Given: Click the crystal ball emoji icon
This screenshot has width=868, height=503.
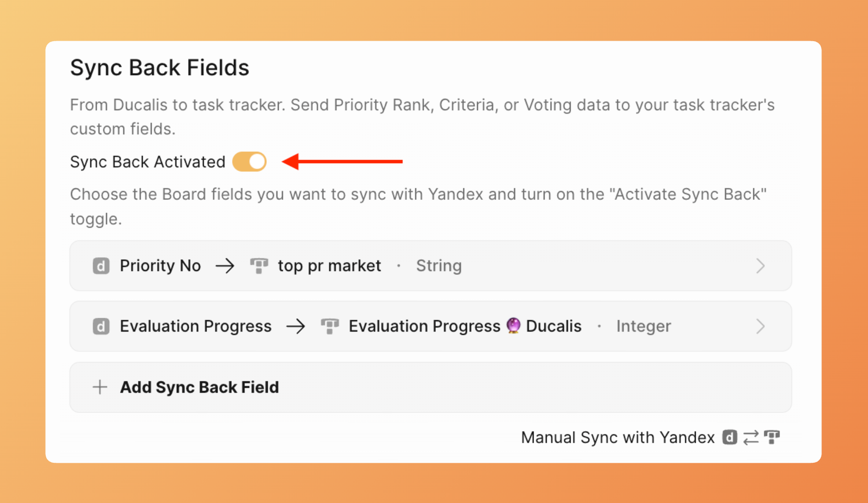Looking at the screenshot, I should tap(513, 326).
